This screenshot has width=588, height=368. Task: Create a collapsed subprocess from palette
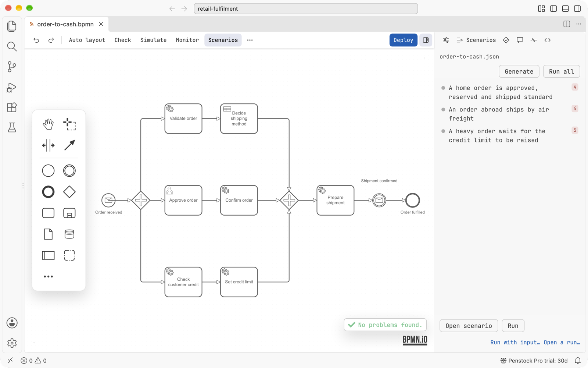point(69,213)
